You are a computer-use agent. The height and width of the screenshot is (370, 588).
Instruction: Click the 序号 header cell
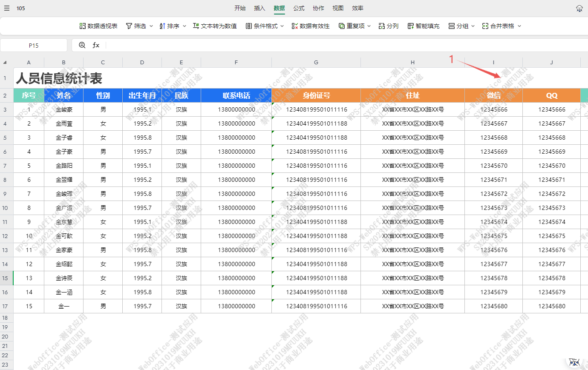click(x=29, y=95)
